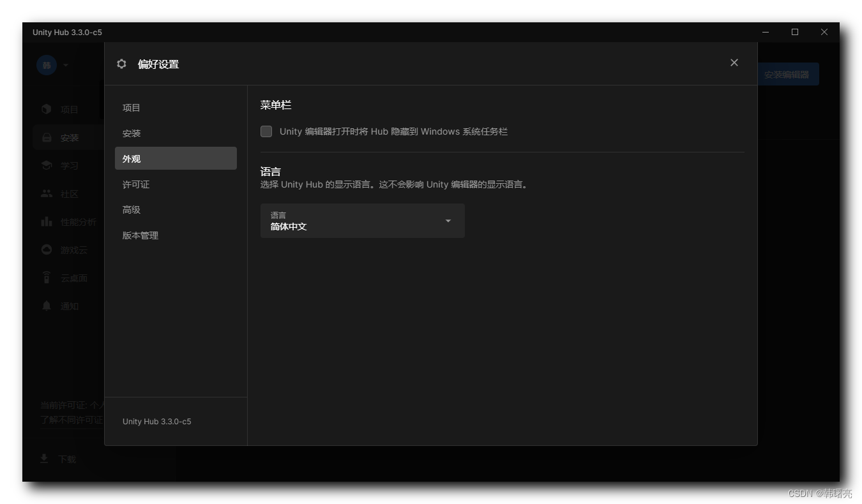Screen dimensions: 862x504
Task: Click the 下载 download icon
Action: point(44,459)
